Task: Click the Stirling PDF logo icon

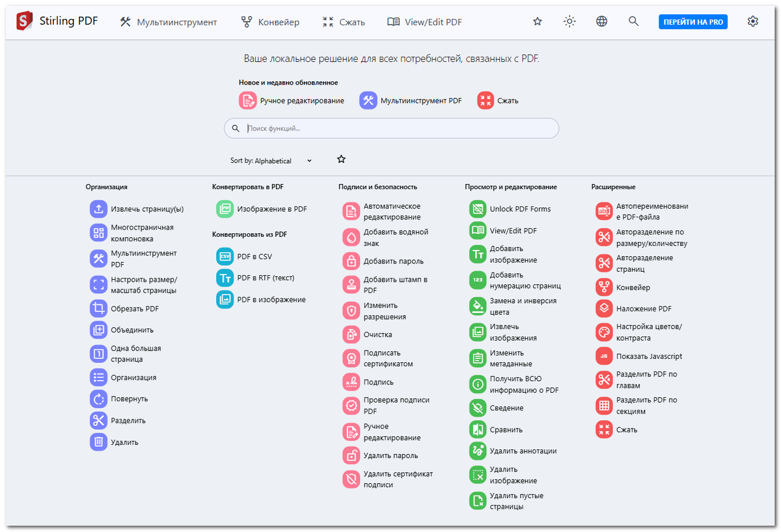Action: tap(25, 21)
